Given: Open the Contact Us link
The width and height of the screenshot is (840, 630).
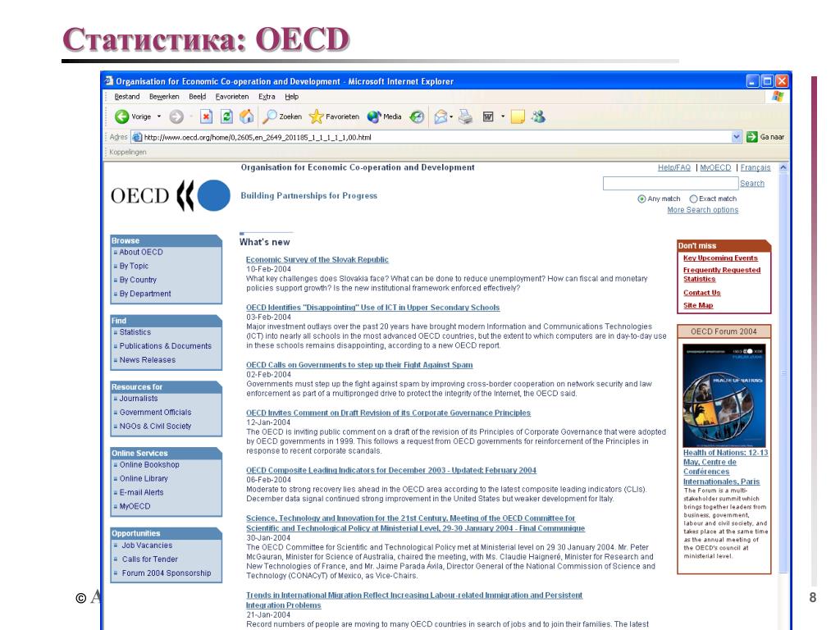Looking at the screenshot, I should coord(702,293).
